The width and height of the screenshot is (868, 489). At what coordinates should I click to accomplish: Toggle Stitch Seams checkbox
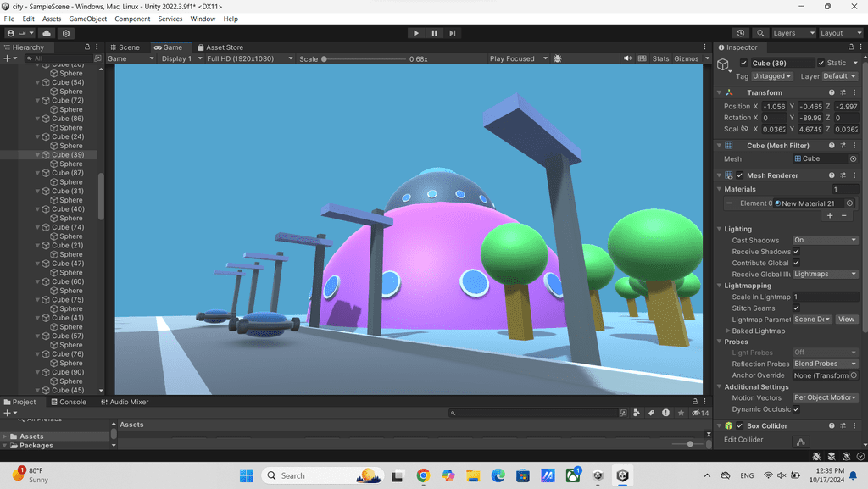(796, 308)
